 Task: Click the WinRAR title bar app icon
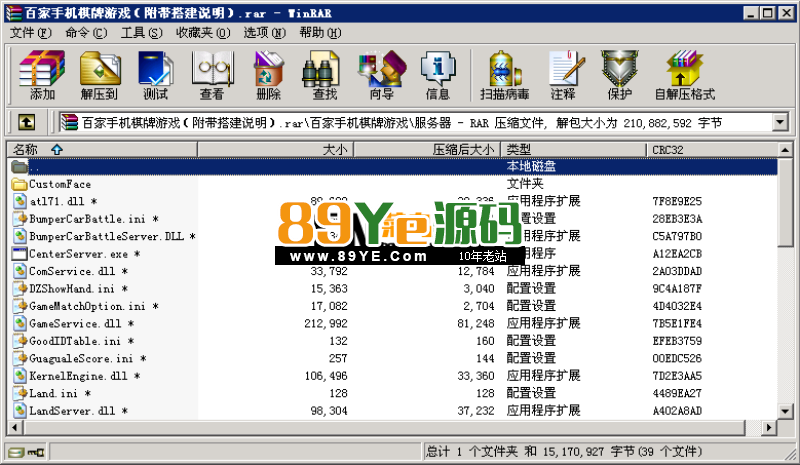14,13
